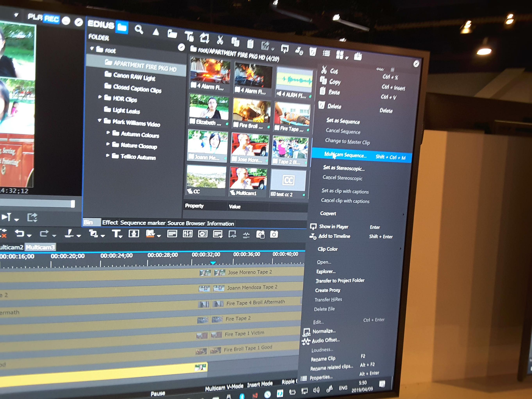Select the Multicam3 sequence tab
The image size is (532, 399).
pyautogui.click(x=40, y=247)
